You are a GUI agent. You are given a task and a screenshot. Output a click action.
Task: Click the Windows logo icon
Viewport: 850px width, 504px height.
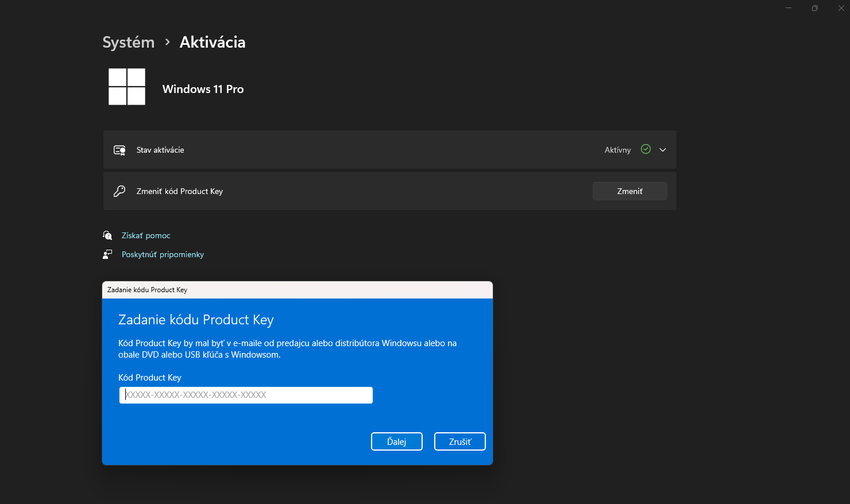[x=127, y=87]
